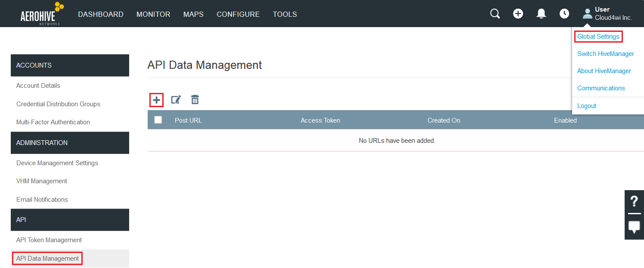The width and height of the screenshot is (644, 268).
Task: Toggle the select-all checkbox in table header
Action: click(158, 120)
